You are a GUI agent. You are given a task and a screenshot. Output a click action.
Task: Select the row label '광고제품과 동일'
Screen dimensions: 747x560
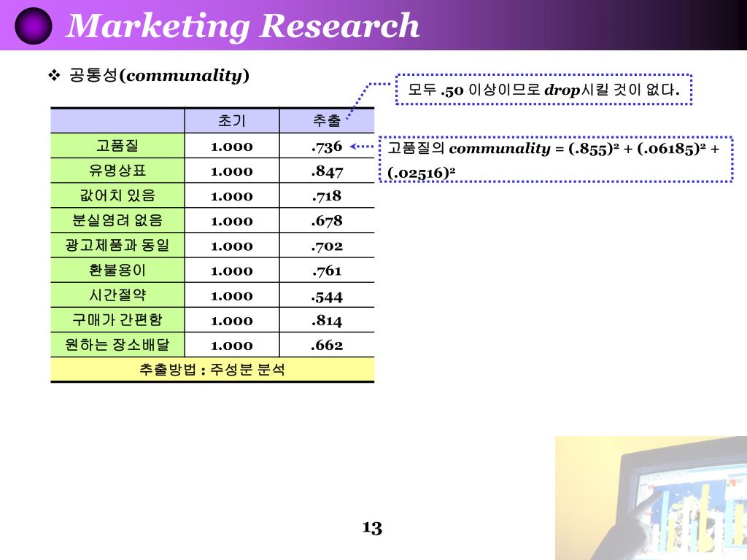pyautogui.click(x=117, y=245)
